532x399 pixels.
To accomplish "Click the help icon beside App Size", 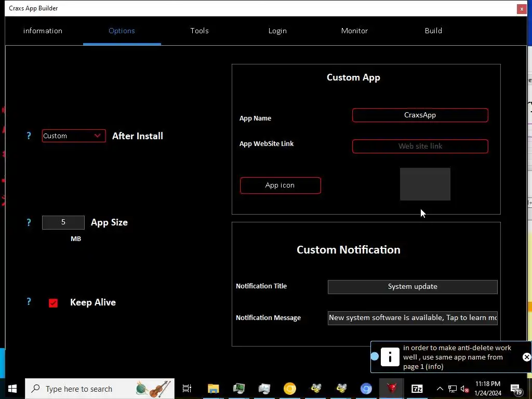I will [x=29, y=222].
